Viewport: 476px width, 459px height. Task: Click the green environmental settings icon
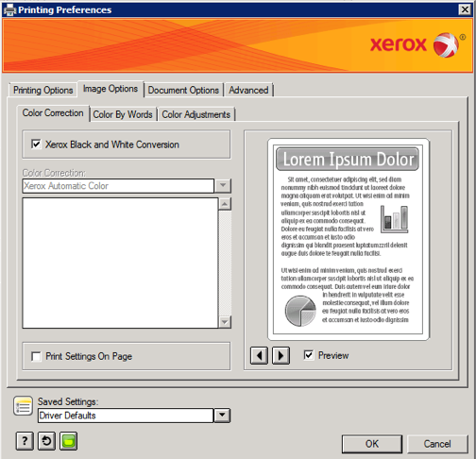69,441
